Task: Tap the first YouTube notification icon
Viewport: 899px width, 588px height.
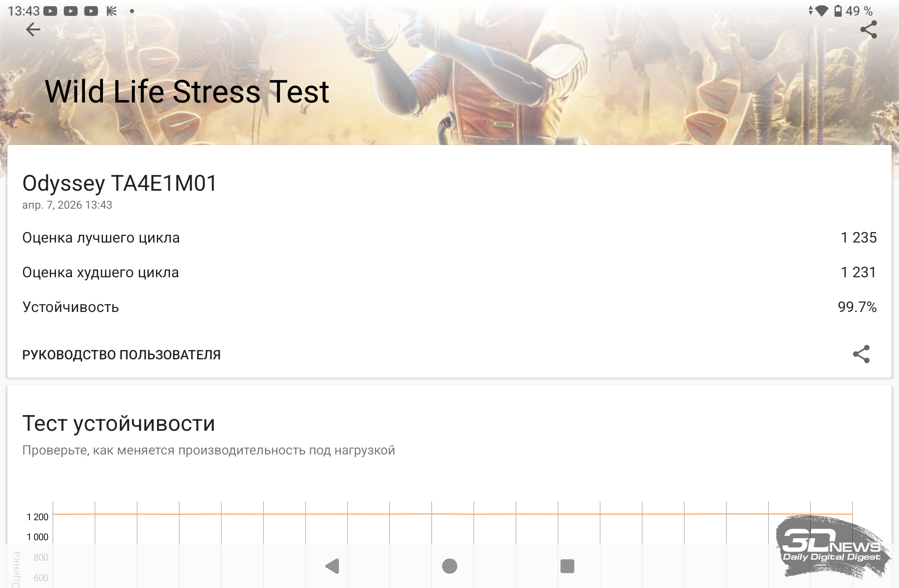Action: [50, 11]
